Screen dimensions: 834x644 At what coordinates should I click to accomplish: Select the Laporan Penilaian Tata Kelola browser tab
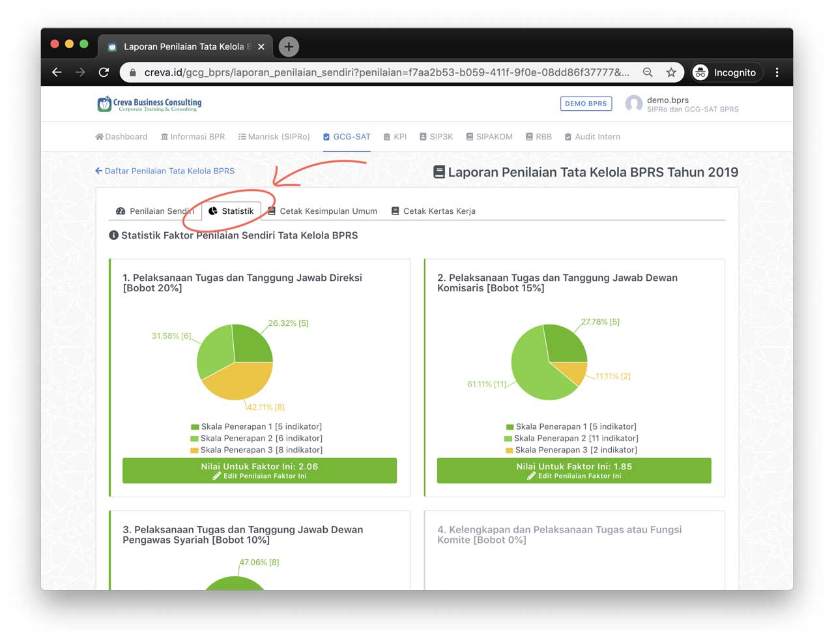(184, 47)
